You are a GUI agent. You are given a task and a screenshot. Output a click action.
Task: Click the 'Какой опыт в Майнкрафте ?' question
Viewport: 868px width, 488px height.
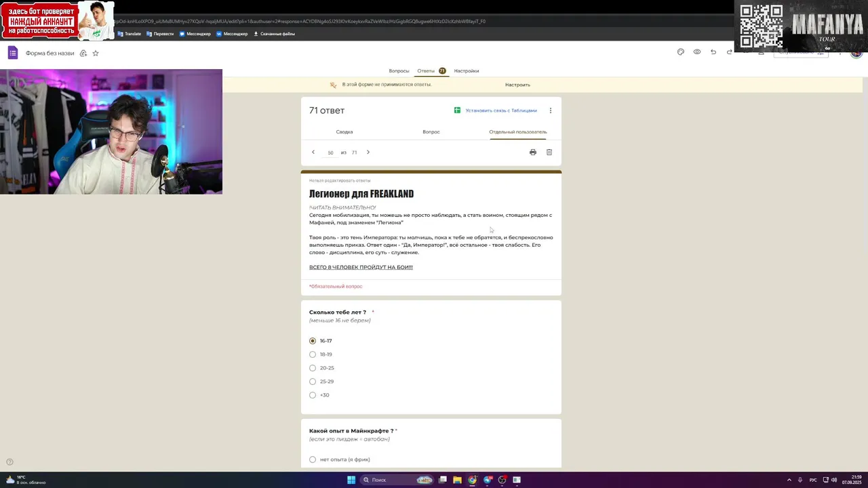coord(351,431)
